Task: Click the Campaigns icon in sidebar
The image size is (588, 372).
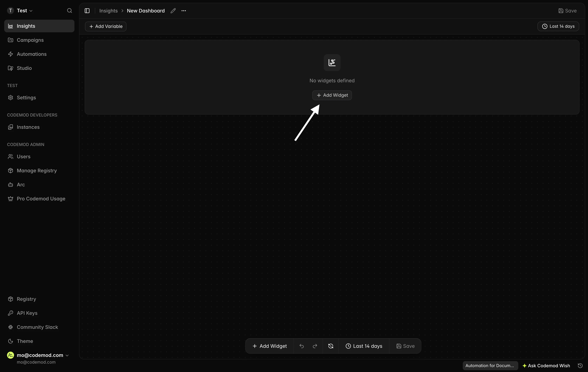Action: coord(11,40)
